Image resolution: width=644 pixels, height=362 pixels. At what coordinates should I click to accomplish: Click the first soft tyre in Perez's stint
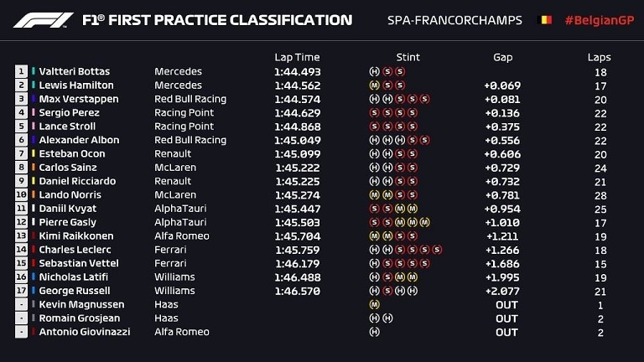click(x=374, y=112)
